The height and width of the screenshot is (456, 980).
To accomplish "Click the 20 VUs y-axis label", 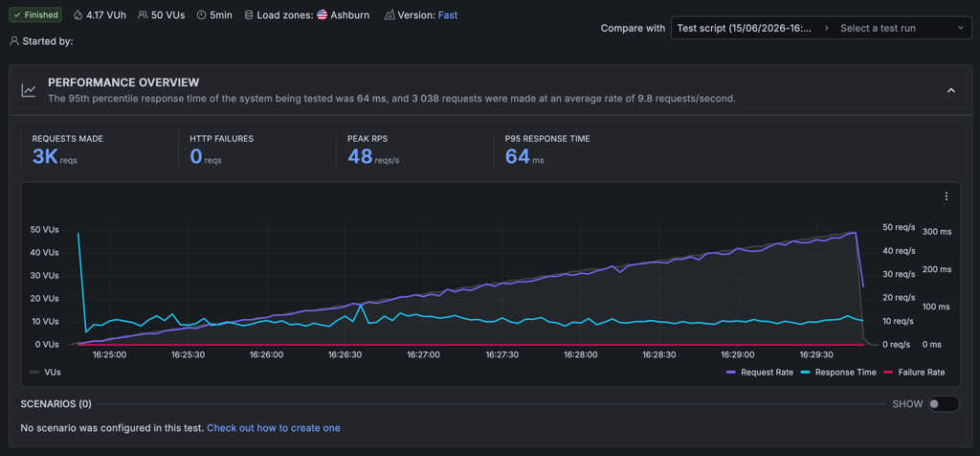I will coord(44,298).
